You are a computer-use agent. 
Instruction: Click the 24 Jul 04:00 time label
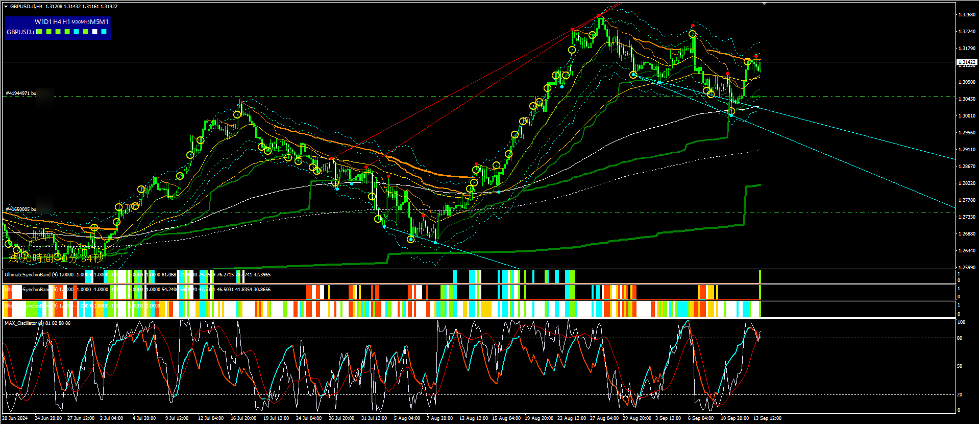[309, 418]
